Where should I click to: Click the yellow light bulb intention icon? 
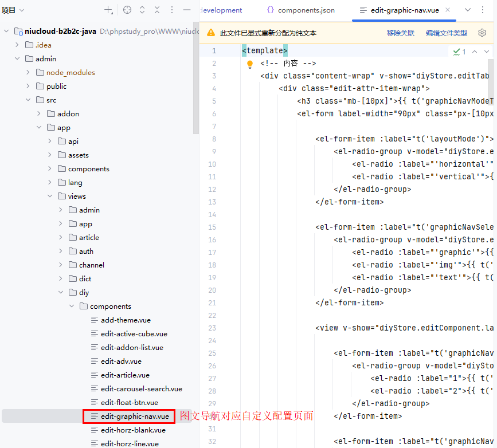click(x=250, y=64)
